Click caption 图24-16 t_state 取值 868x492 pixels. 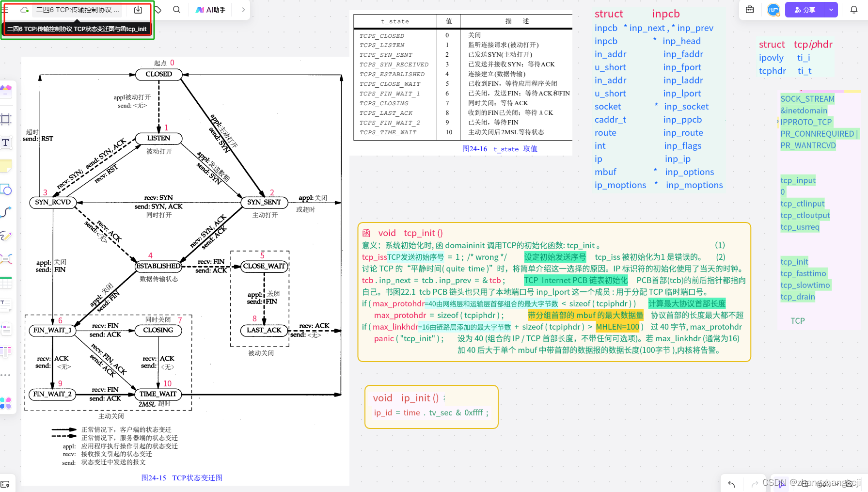click(x=500, y=149)
